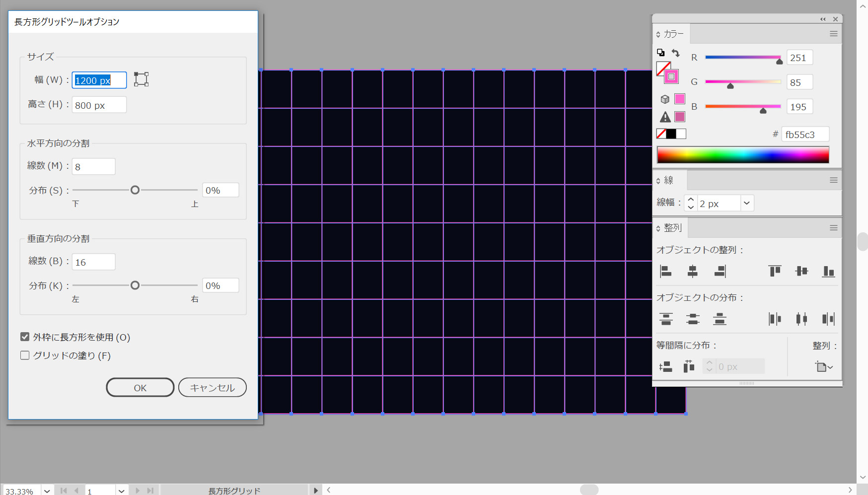
Task: Click the default fill and stroke icon
Action: (661, 53)
